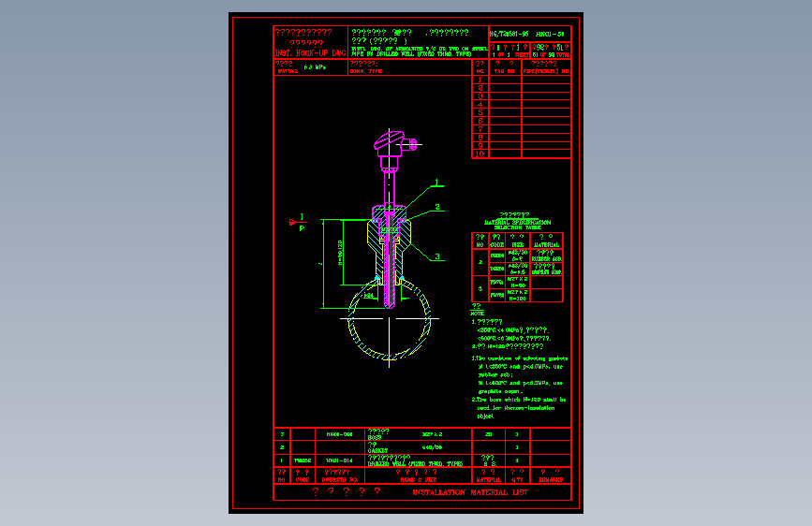Select the 'MATERIAL' header in the material list
Viewport: 812px width, 526px height.
pyautogui.click(x=488, y=480)
